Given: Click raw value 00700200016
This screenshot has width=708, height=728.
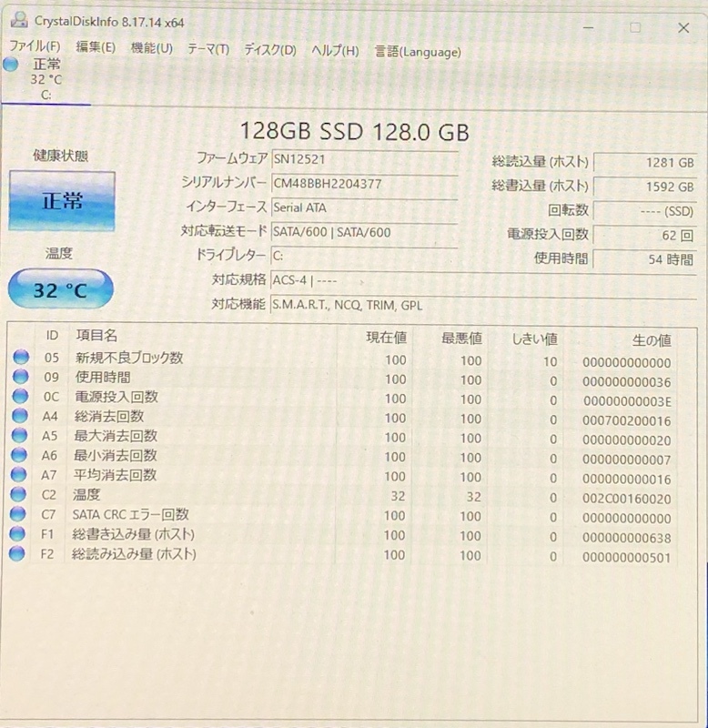Looking at the screenshot, I should tap(627, 421).
